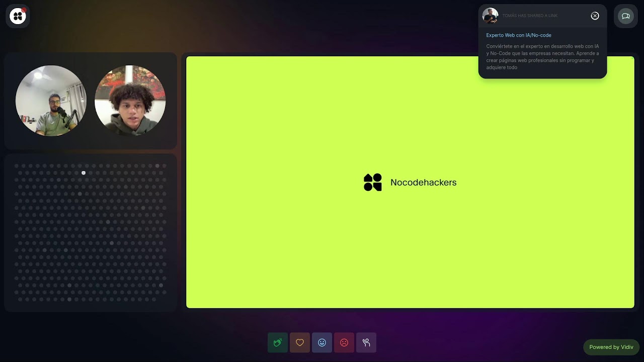
Task: Click the Nocodehackers logo icon in top-left corner
Action: (x=18, y=16)
